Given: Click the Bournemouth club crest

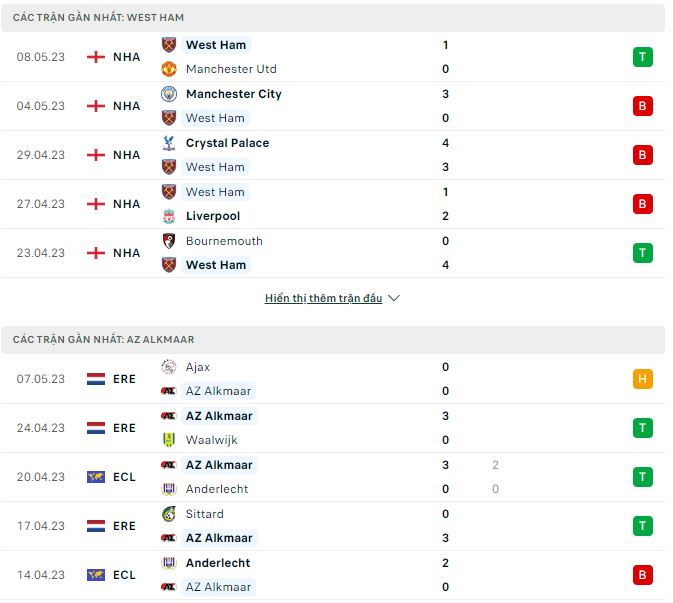Looking at the screenshot, I should pos(169,241).
